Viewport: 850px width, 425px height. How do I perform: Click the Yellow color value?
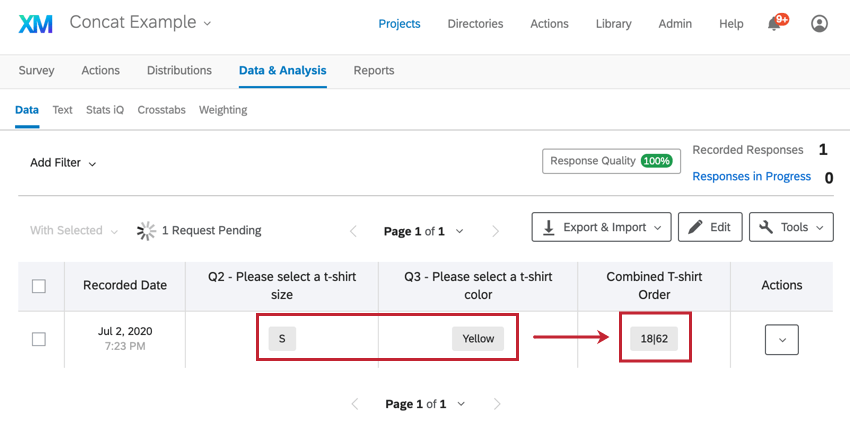click(478, 339)
